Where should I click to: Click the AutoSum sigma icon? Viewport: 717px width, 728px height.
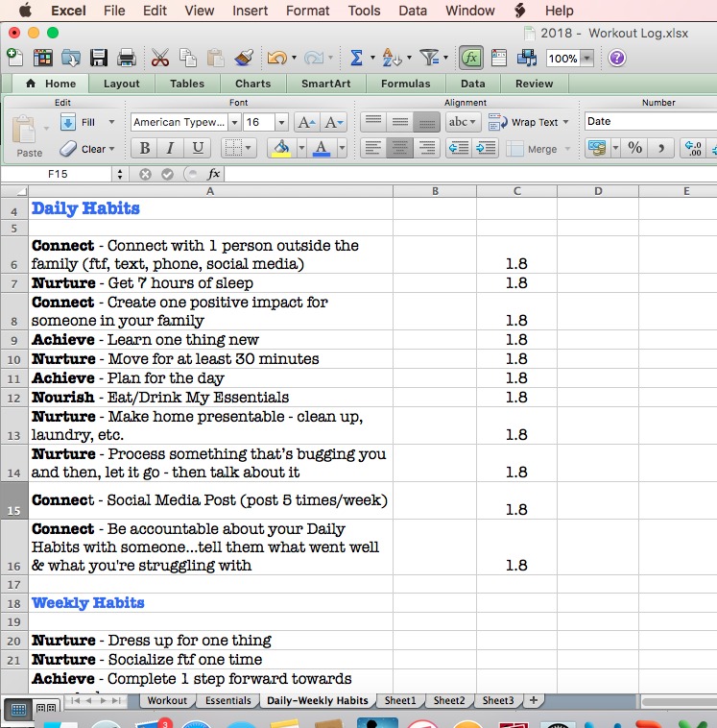[356, 59]
